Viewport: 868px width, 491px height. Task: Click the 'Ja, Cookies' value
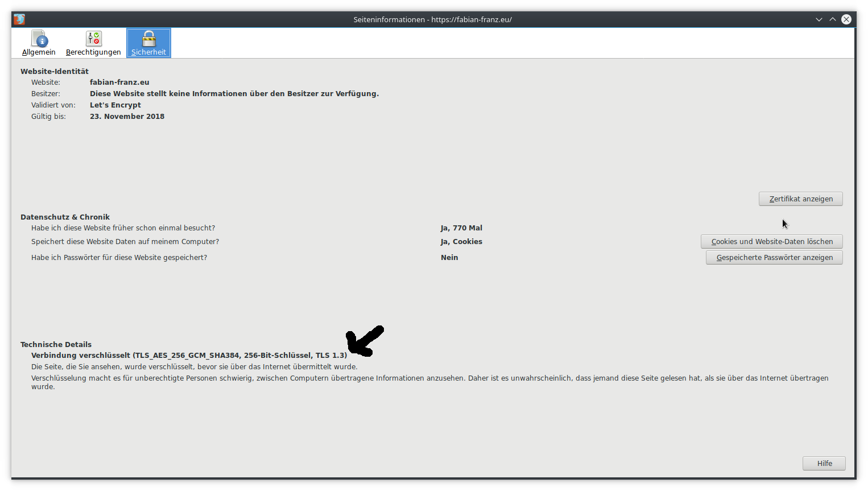[x=461, y=241]
